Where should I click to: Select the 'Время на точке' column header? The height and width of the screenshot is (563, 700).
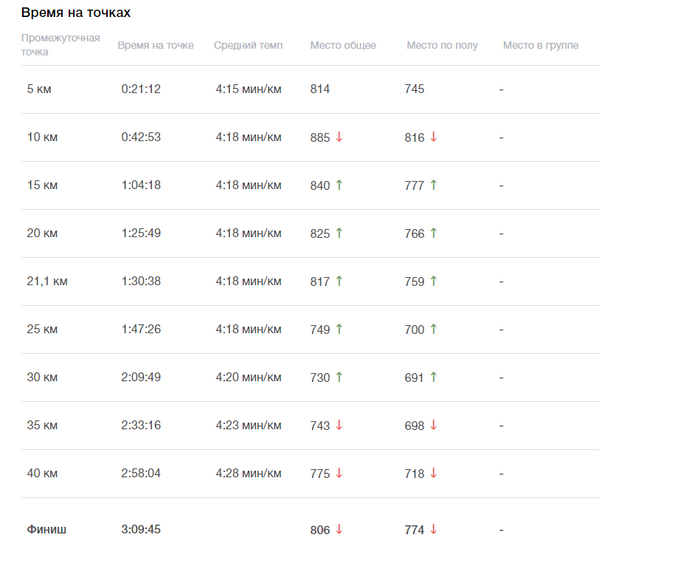(155, 45)
